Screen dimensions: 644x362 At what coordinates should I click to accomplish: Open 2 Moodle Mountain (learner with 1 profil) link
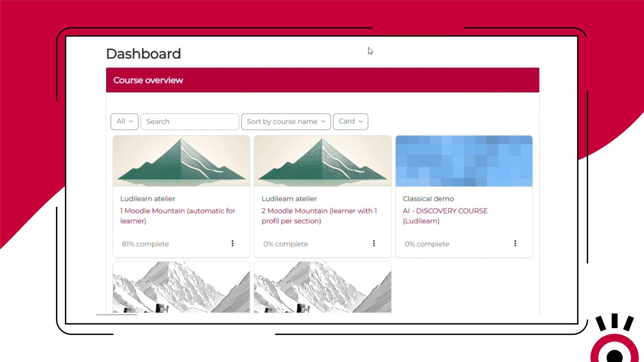(x=319, y=216)
